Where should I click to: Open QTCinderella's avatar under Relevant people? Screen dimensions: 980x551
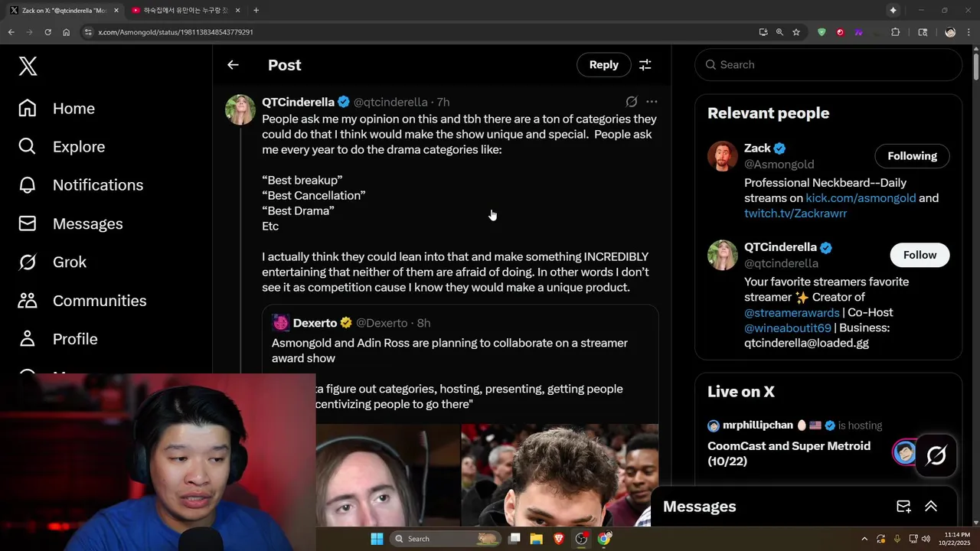pyautogui.click(x=722, y=255)
